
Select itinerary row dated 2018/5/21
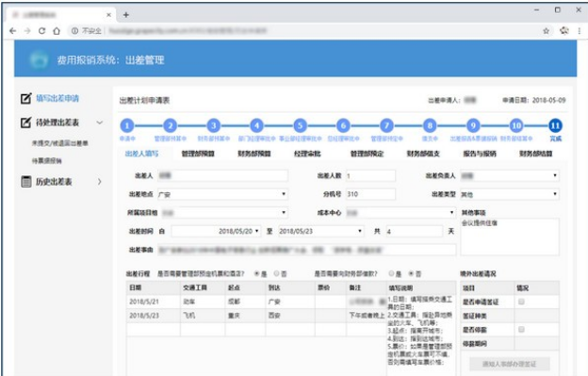(x=256, y=302)
